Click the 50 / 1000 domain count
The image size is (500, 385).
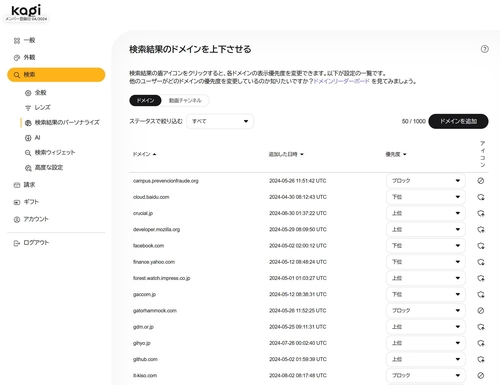point(414,121)
